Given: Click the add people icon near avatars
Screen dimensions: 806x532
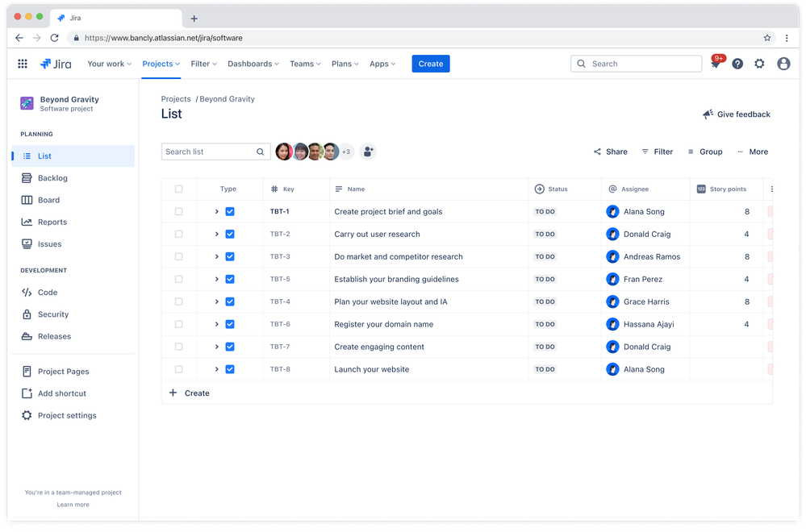Looking at the screenshot, I should coord(368,152).
